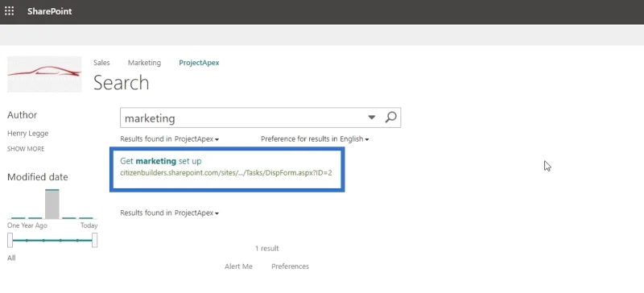Click the One Year Ago label
The height and width of the screenshot is (293, 644).
[27, 225]
